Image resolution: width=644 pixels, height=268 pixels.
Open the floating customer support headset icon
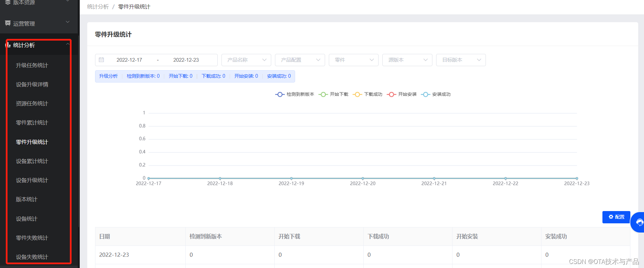pos(639,223)
